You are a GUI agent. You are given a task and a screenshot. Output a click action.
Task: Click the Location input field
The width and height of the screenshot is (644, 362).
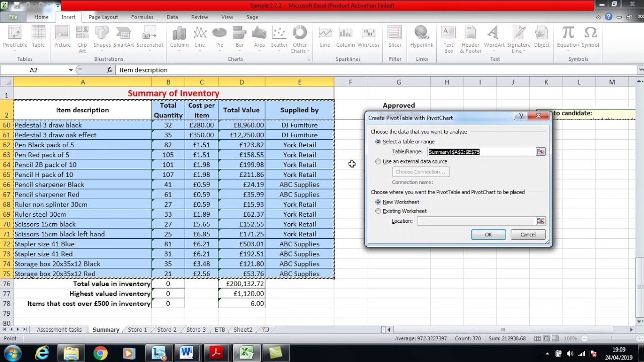point(476,221)
